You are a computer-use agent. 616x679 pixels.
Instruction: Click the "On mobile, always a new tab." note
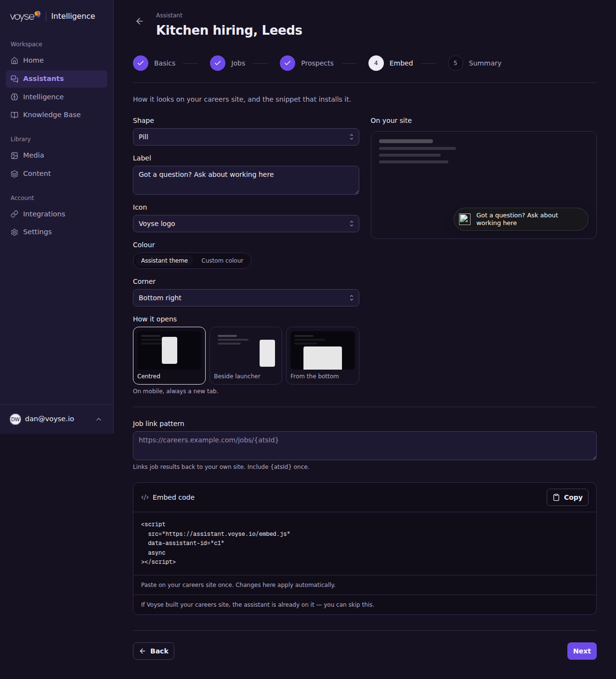click(176, 391)
